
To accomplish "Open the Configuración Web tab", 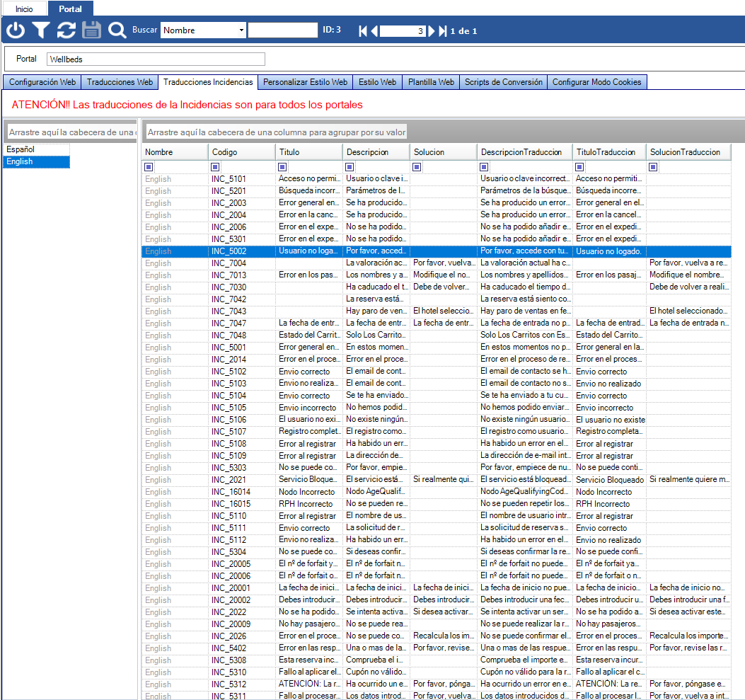I will [42, 82].
